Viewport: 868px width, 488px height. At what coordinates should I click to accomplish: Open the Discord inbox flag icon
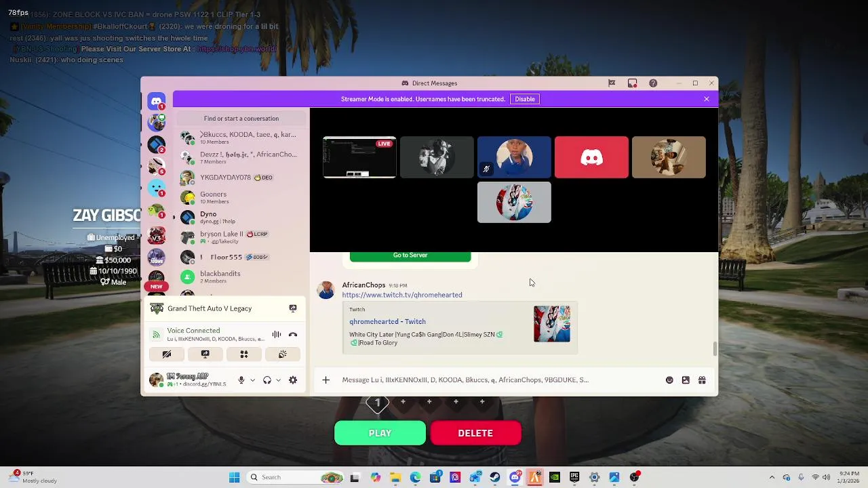pyautogui.click(x=612, y=83)
